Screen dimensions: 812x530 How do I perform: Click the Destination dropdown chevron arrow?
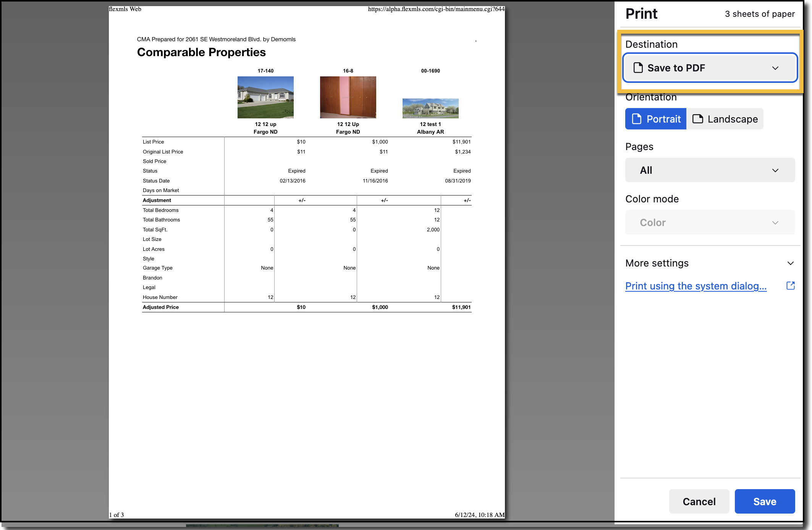pos(775,68)
